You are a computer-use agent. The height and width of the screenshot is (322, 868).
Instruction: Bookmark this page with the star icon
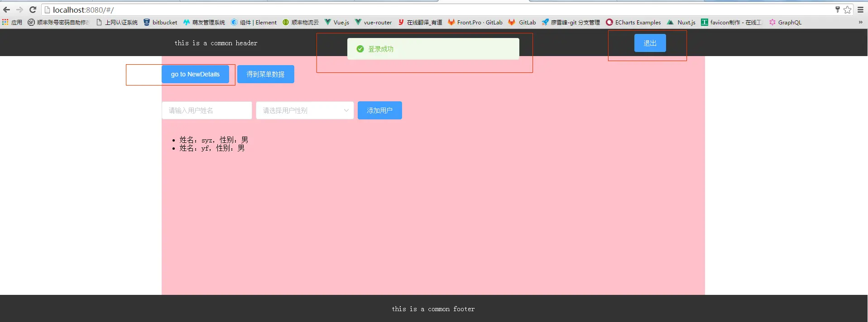[847, 9]
